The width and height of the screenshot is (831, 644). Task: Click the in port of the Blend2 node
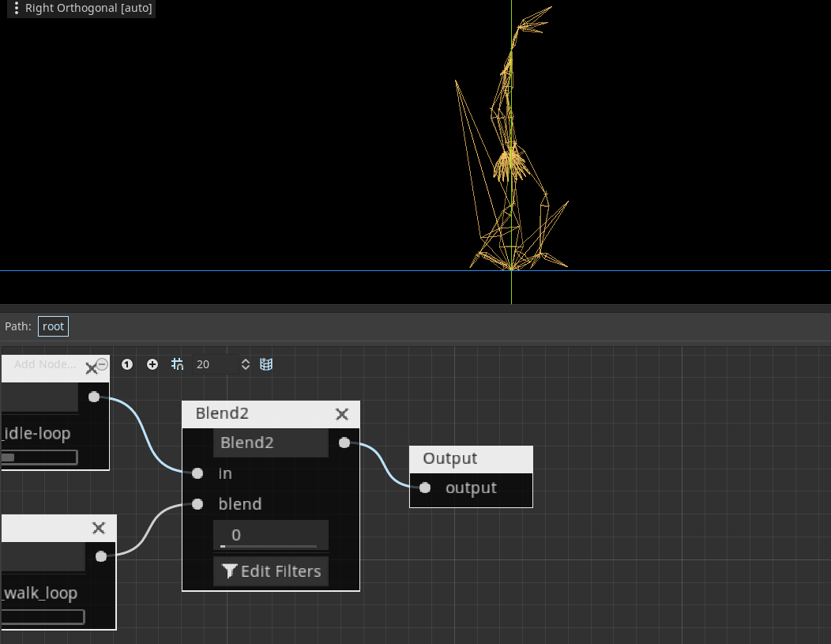point(197,473)
